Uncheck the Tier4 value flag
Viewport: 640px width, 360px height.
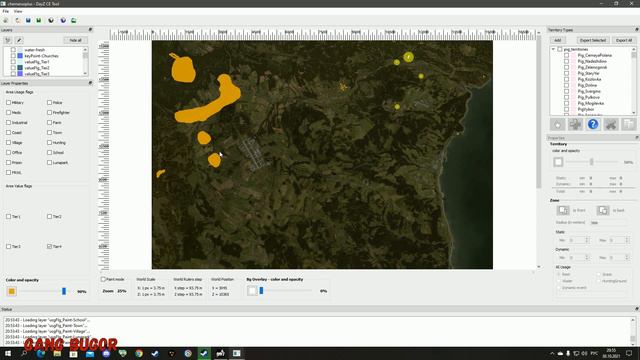[49, 247]
